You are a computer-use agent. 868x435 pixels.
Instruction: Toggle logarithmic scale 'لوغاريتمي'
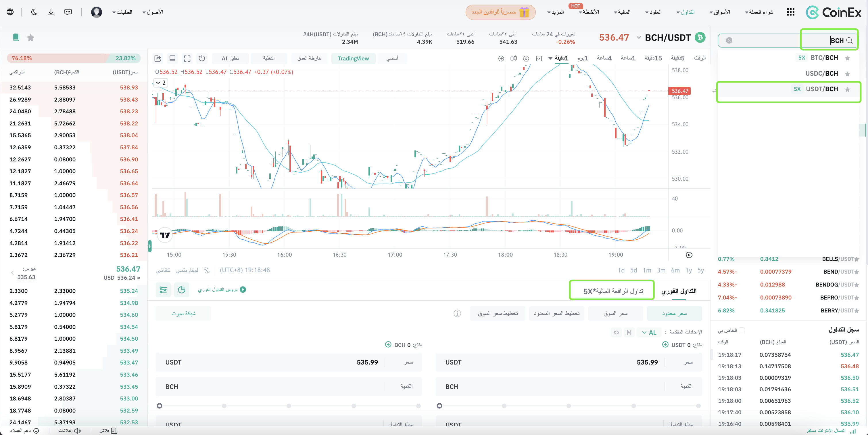pos(187,270)
